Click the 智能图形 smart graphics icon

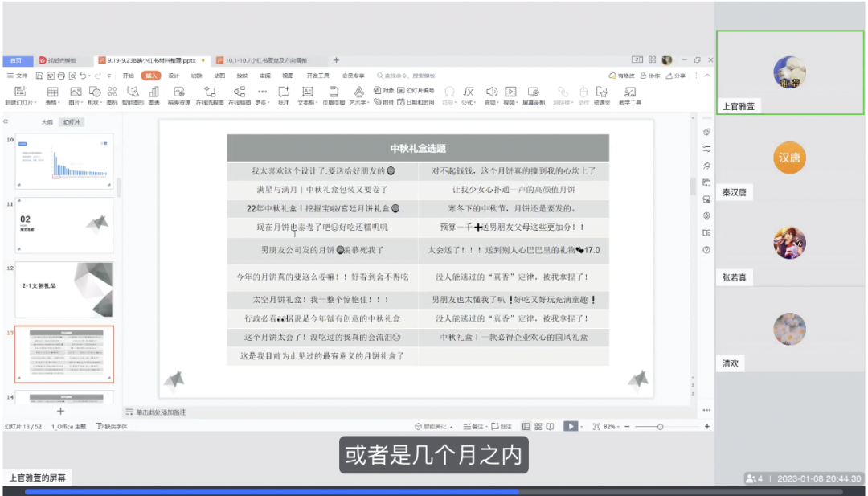[x=133, y=92]
